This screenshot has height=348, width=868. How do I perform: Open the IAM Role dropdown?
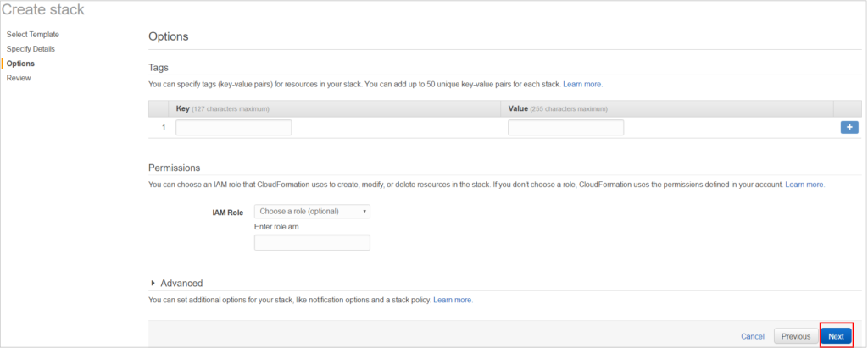pyautogui.click(x=312, y=212)
